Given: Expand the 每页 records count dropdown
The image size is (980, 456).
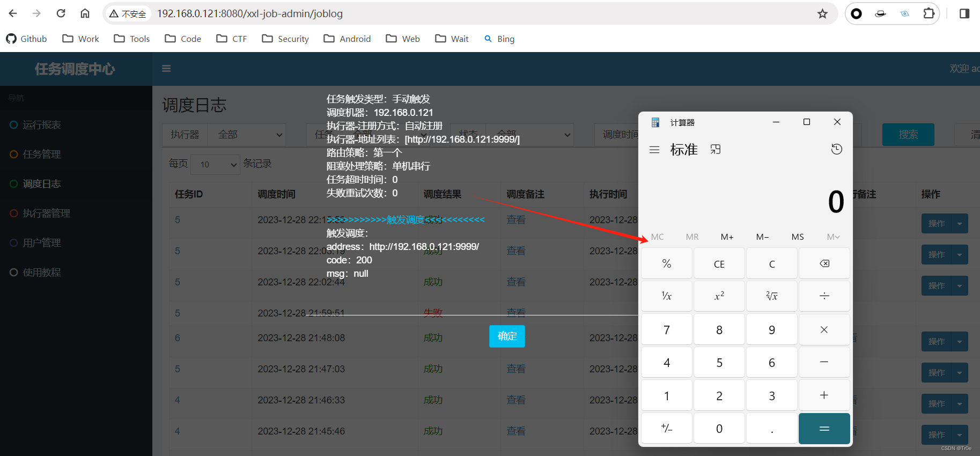Looking at the screenshot, I should (215, 164).
